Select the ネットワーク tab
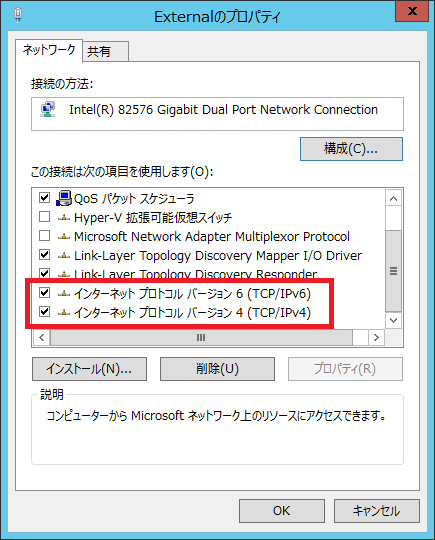 pos(49,50)
